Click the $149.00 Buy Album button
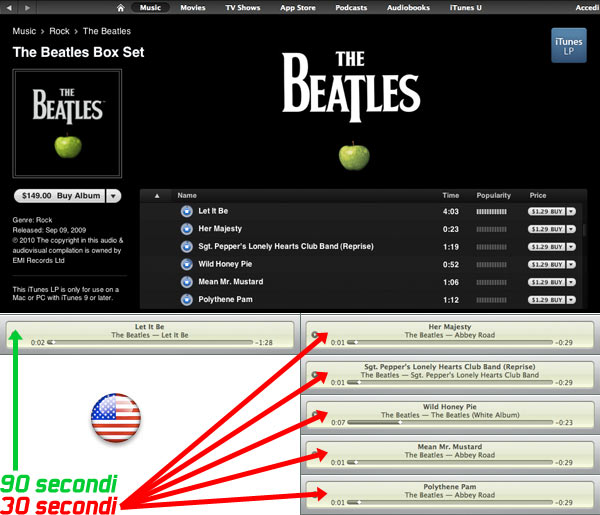The height and width of the screenshot is (515, 600). point(59,196)
